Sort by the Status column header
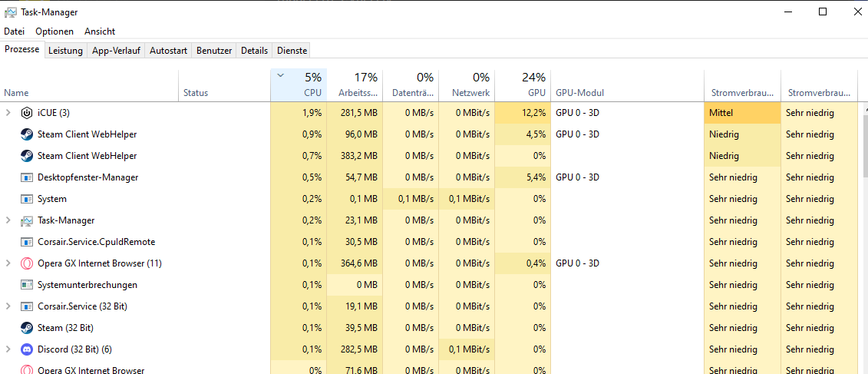This screenshot has height=374, width=868. click(224, 85)
